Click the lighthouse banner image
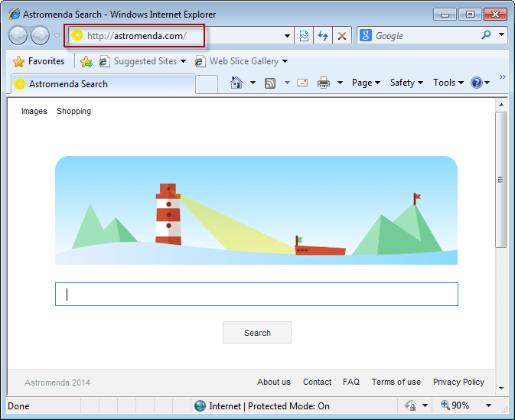 (256, 210)
